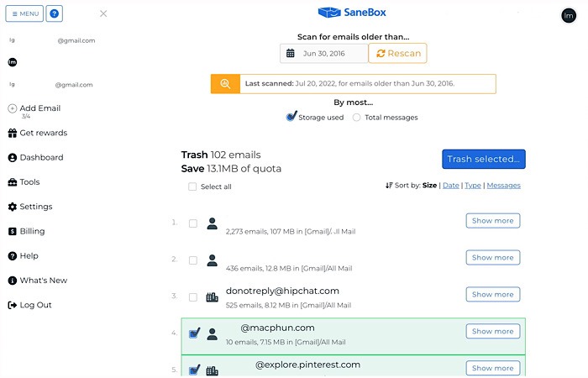Click the person icon in the 2,273 emails row
Image resolution: width=588 pixels, height=378 pixels.
point(213,223)
